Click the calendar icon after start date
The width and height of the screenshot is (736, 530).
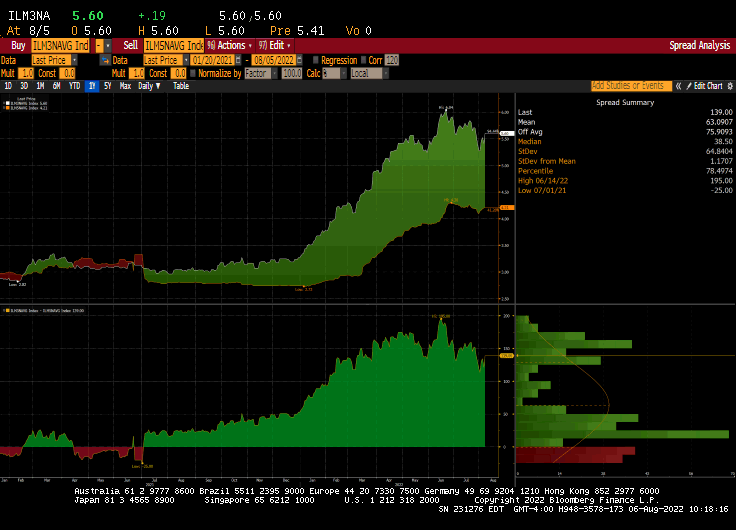[x=238, y=60]
